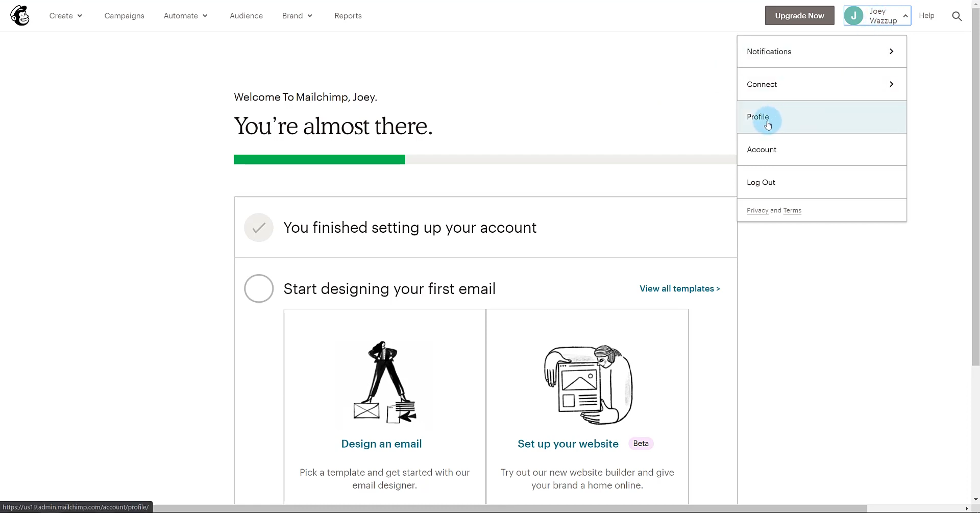The image size is (980, 513).
Task: Expand the Notifications submenu chevron
Action: (x=891, y=52)
